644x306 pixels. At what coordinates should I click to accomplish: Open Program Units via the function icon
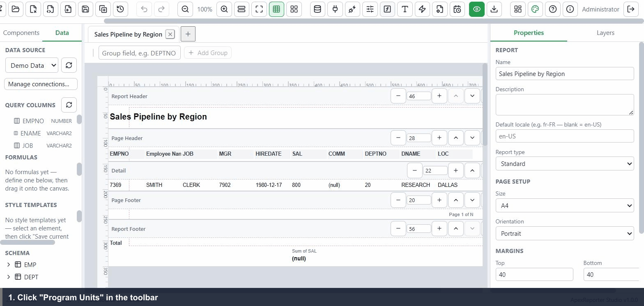pos(387,9)
